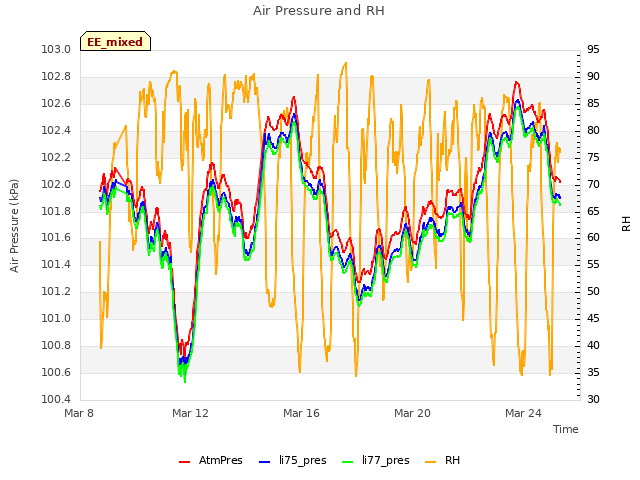Toggle the li75_pres legend entry
640x480 pixels.
(x=293, y=460)
